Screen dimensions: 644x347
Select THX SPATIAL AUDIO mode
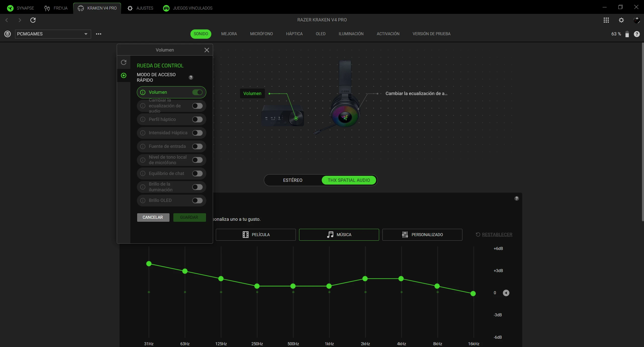[x=349, y=180]
